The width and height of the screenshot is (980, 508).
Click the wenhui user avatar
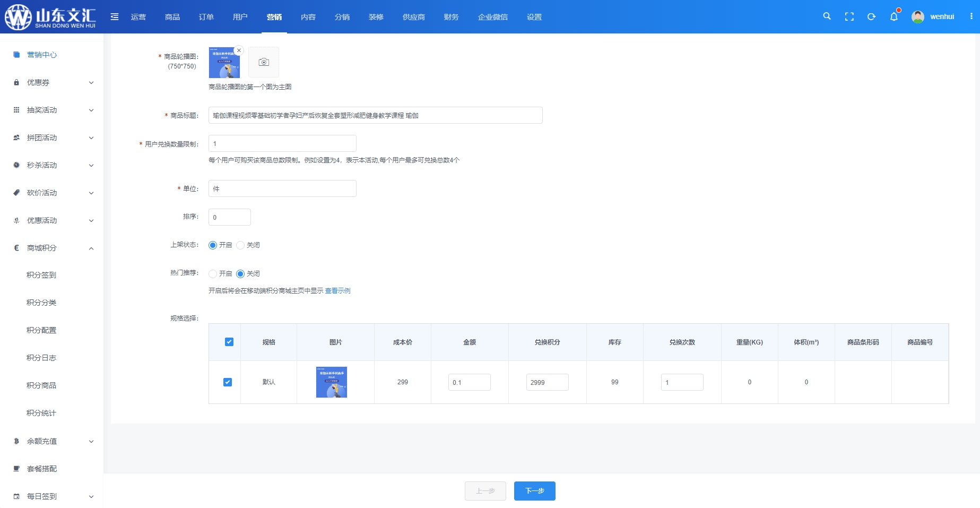918,17
